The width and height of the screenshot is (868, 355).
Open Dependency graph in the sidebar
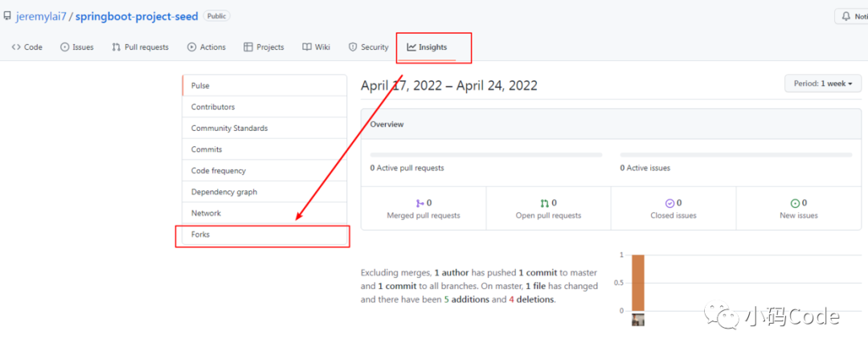click(x=264, y=192)
